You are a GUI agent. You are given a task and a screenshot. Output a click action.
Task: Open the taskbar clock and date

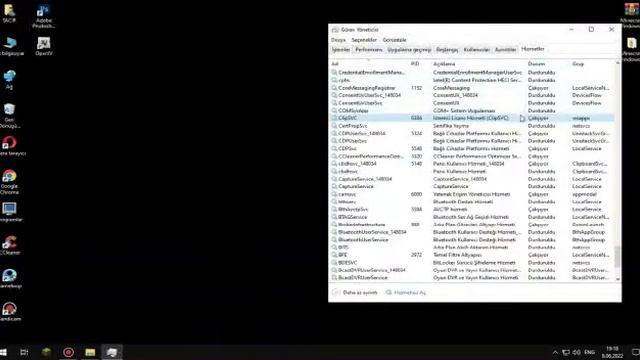pyautogui.click(x=612, y=352)
